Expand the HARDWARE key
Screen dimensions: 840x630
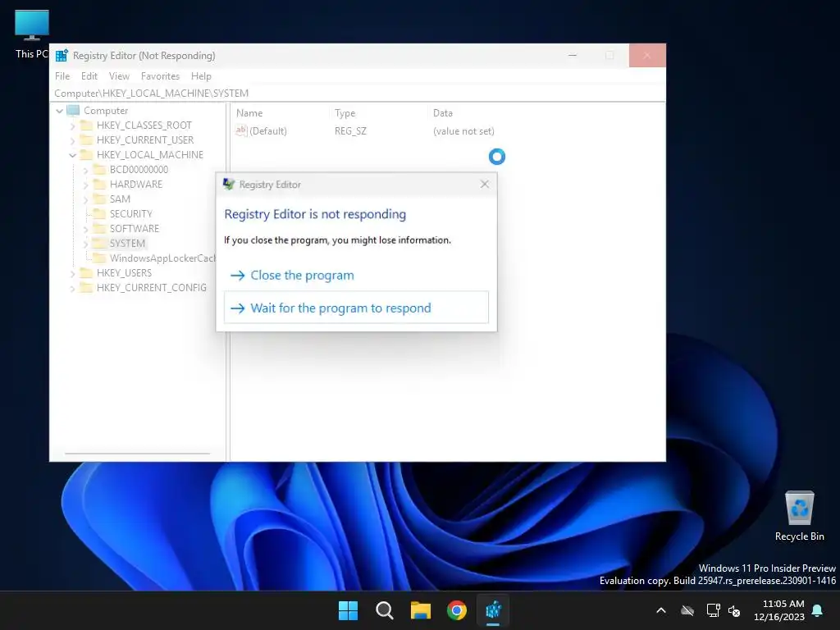[85, 185]
